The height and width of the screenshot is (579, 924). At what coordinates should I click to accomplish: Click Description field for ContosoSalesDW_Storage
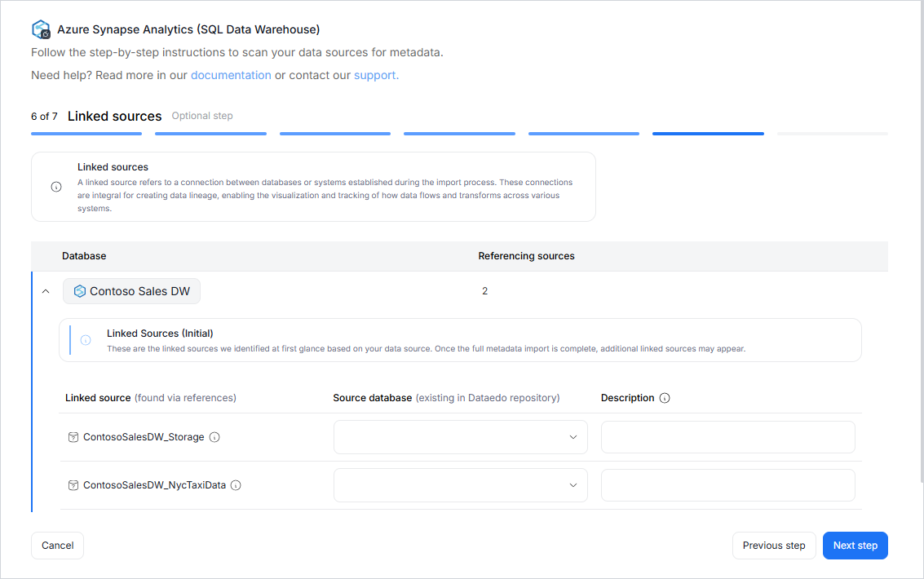tap(727, 437)
